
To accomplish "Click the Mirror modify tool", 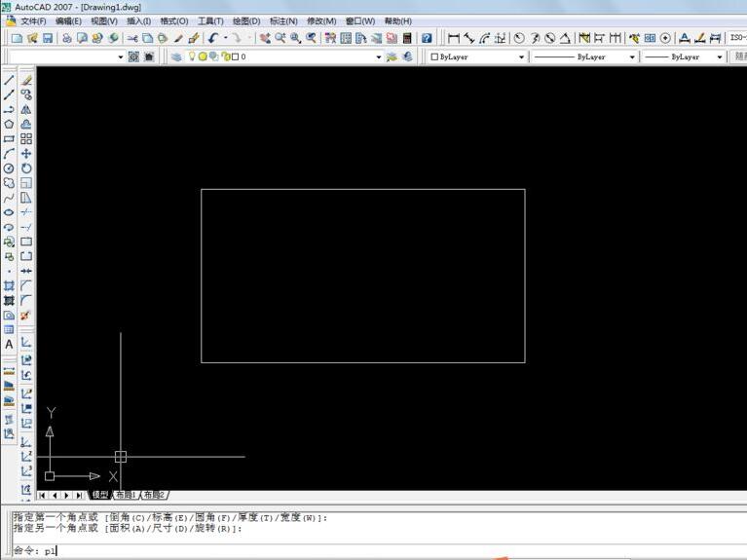I will 26,110.
